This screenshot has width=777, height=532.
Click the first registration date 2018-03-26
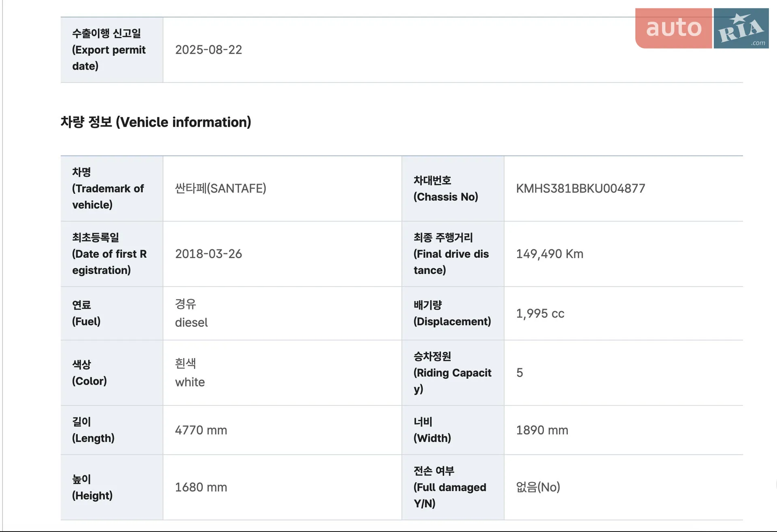(208, 254)
